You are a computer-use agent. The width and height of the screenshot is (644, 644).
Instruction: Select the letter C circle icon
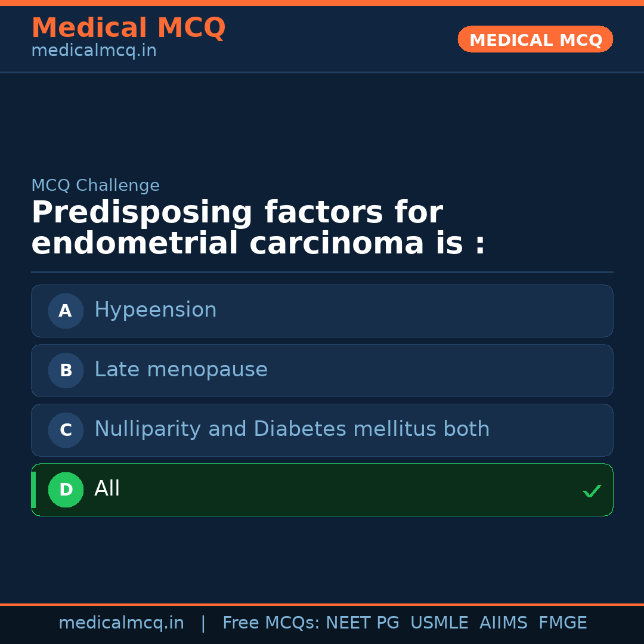[x=66, y=430]
